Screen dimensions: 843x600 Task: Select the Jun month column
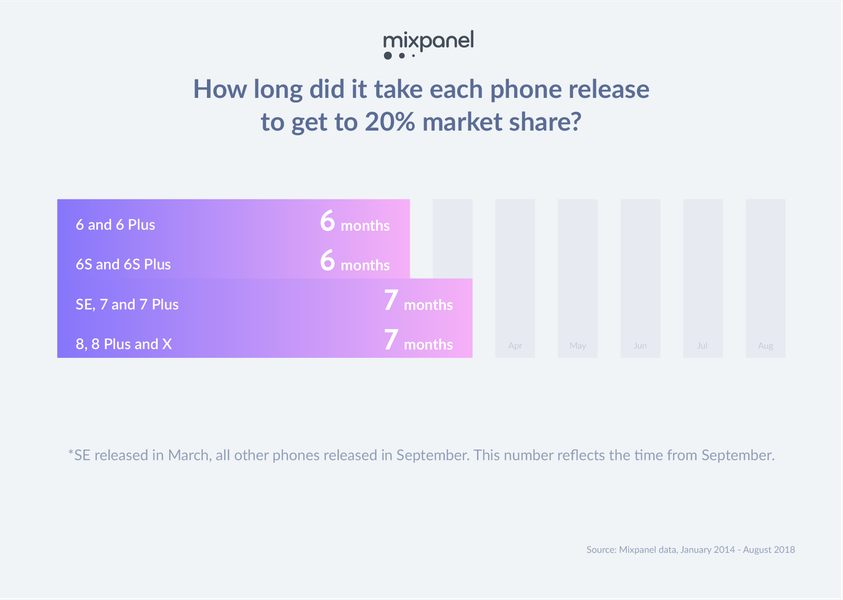[640, 278]
